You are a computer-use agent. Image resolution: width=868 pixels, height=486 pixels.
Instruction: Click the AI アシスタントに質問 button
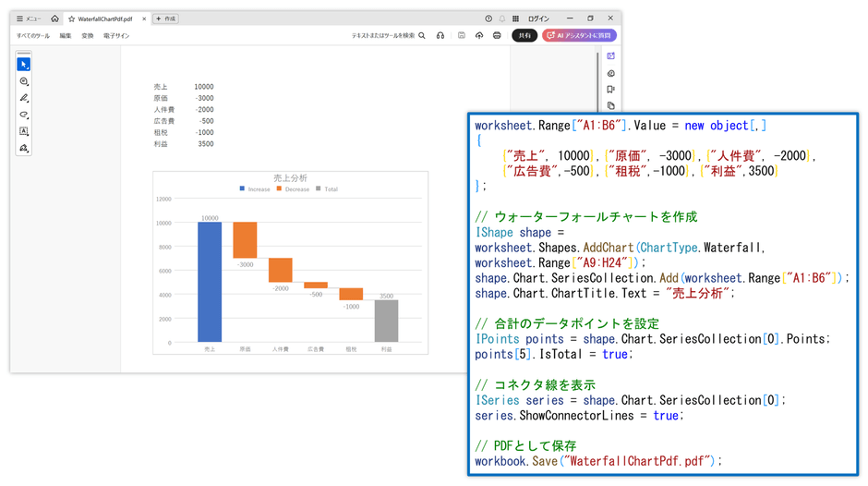pyautogui.click(x=579, y=35)
